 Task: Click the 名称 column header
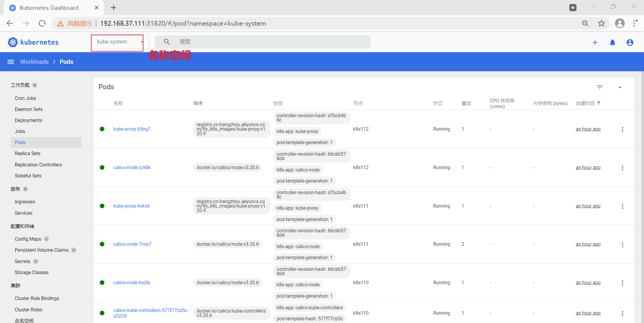click(x=118, y=103)
